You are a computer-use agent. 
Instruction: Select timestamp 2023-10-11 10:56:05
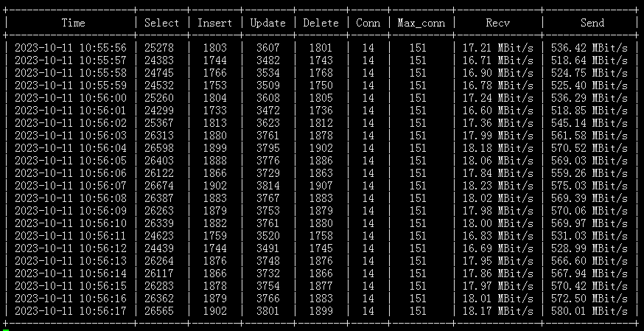[71, 161]
